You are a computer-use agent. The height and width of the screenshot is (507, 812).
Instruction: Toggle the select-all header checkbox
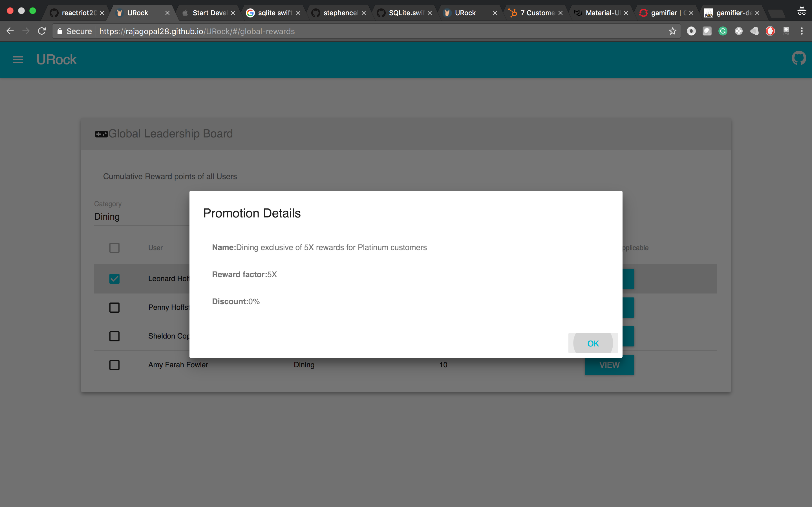114,248
